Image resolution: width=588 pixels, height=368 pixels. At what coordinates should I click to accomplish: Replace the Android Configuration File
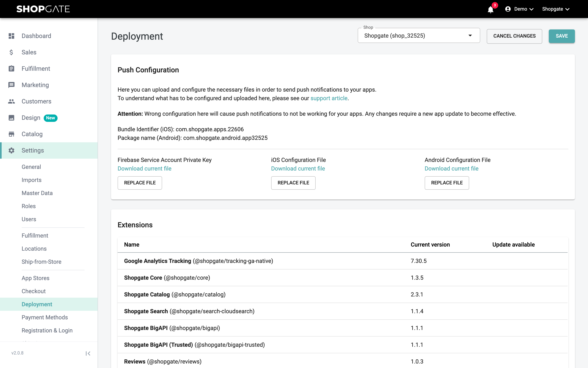coord(447,183)
